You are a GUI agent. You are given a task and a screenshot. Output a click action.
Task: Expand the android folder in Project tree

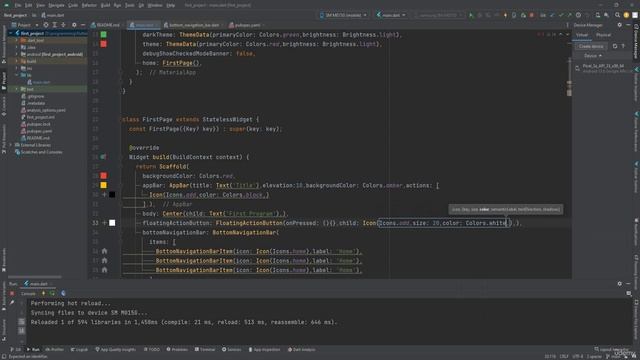coord(17,54)
